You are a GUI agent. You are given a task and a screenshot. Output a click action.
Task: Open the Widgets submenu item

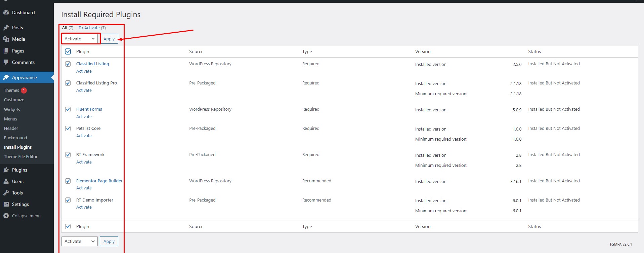(12, 109)
